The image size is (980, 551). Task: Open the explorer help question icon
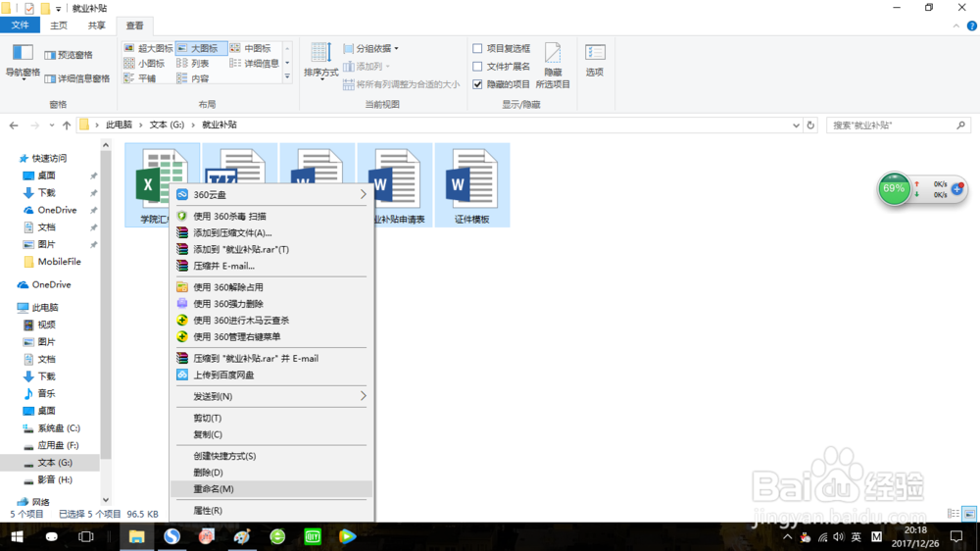coord(972,25)
